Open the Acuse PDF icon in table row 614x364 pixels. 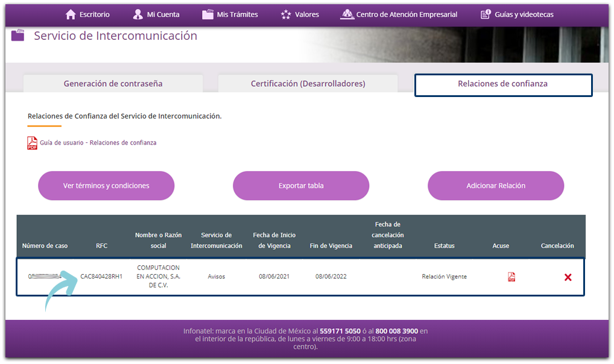(511, 277)
